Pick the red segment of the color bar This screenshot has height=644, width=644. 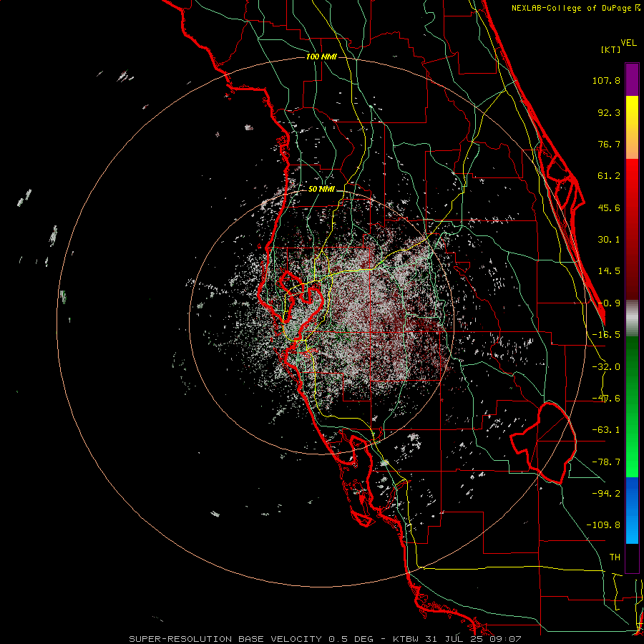point(632,229)
